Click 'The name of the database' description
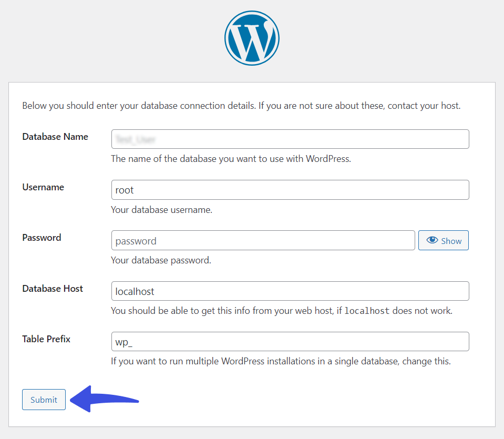 click(x=231, y=159)
